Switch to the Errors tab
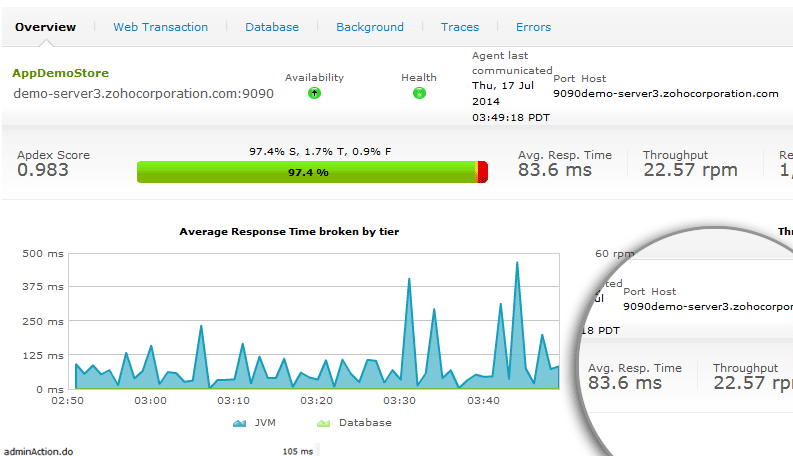 point(534,27)
